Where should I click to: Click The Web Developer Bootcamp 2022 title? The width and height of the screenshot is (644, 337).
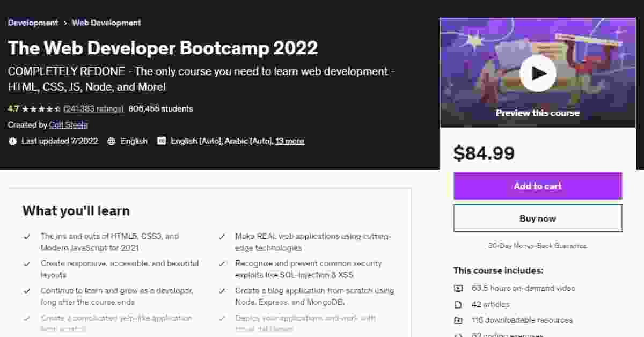(x=163, y=48)
